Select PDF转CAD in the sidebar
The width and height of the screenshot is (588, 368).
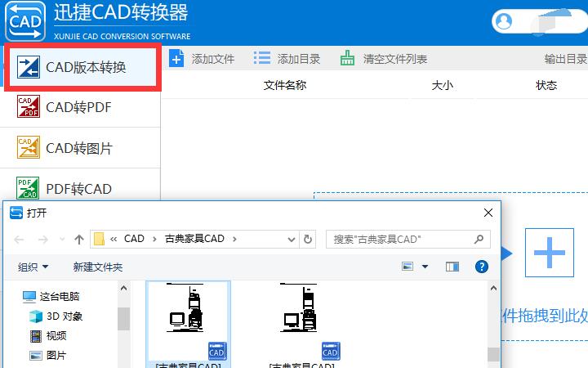click(x=80, y=188)
